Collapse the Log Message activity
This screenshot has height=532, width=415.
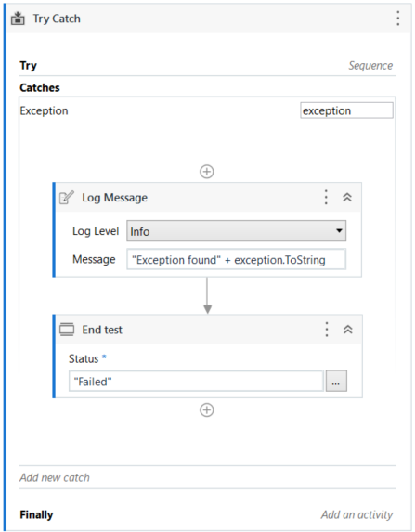point(347,198)
